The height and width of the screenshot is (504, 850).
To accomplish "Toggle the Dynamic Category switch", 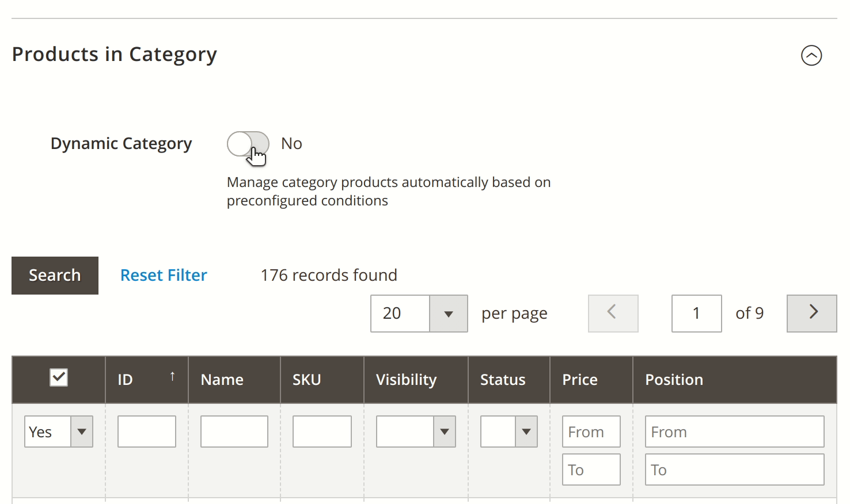I will pyautogui.click(x=248, y=144).
